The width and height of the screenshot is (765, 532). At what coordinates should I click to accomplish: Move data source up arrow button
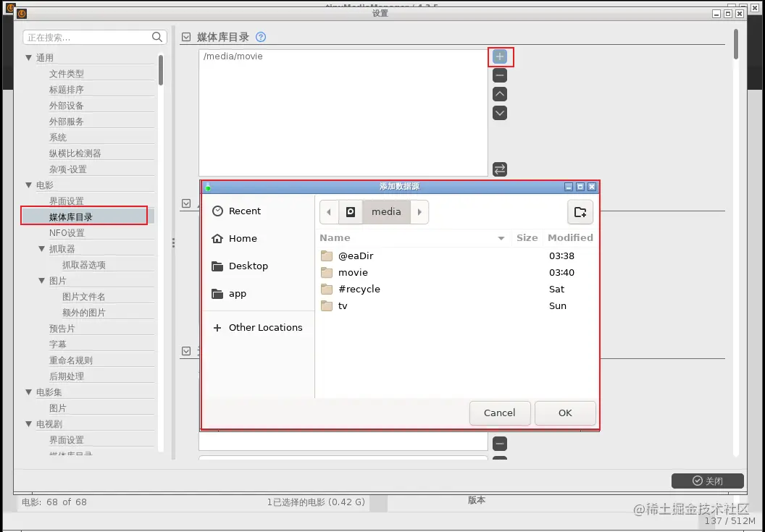tap(500, 94)
